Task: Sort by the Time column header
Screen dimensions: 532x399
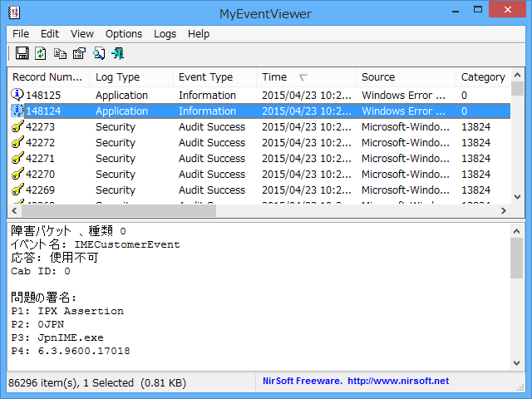Action: coord(307,77)
